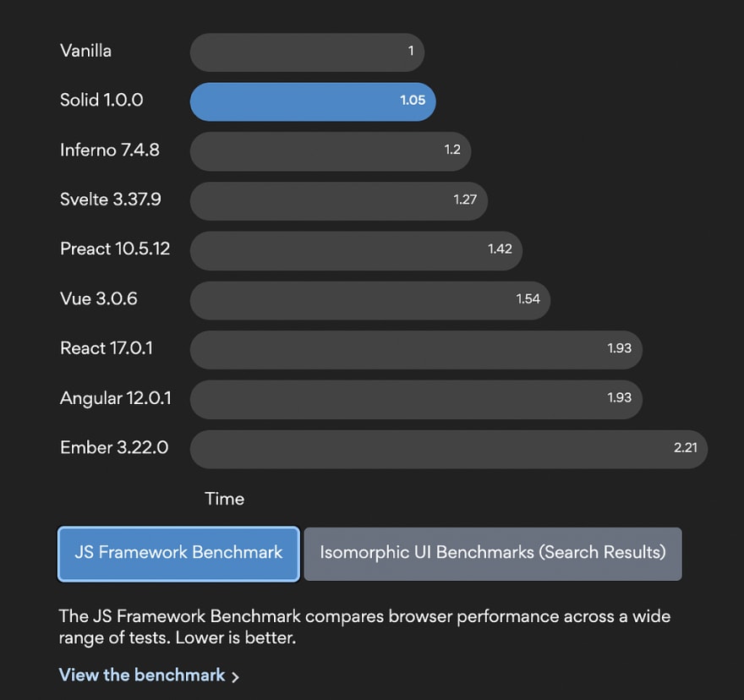This screenshot has width=744, height=700.
Task: Select the Ember 3.22.0 bar
Action: pos(449,450)
